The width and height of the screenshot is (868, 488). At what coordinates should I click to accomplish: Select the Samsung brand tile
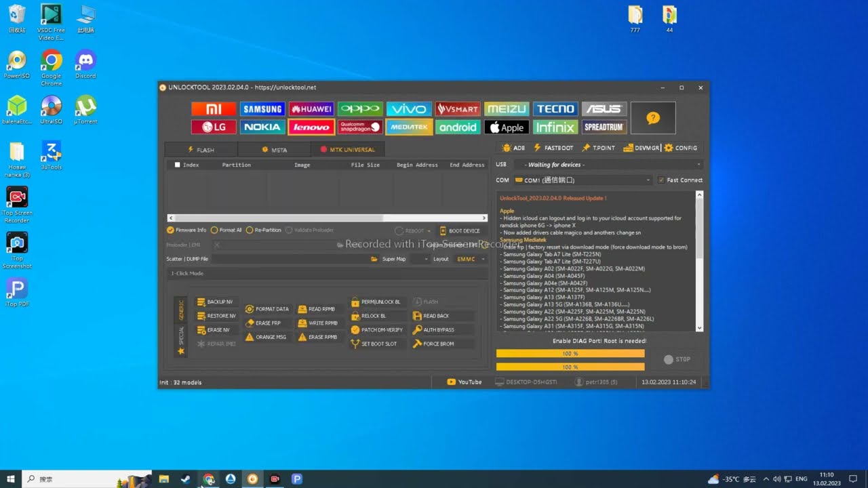(262, 109)
